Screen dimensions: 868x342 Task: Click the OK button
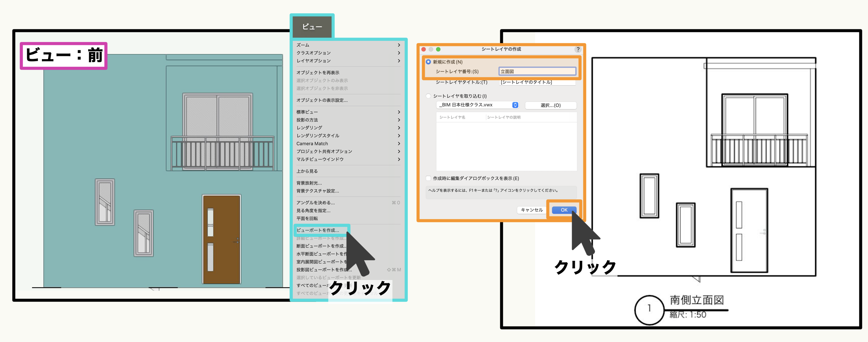[564, 210]
